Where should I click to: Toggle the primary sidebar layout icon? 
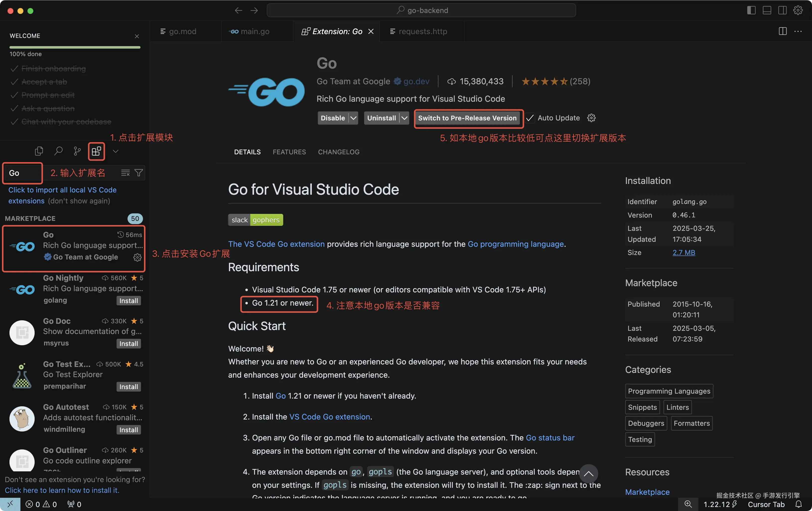tap(751, 10)
